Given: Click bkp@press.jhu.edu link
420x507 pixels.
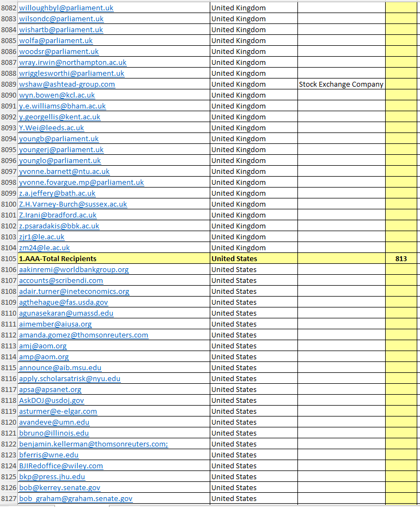Looking at the screenshot, I should tap(52, 477).
